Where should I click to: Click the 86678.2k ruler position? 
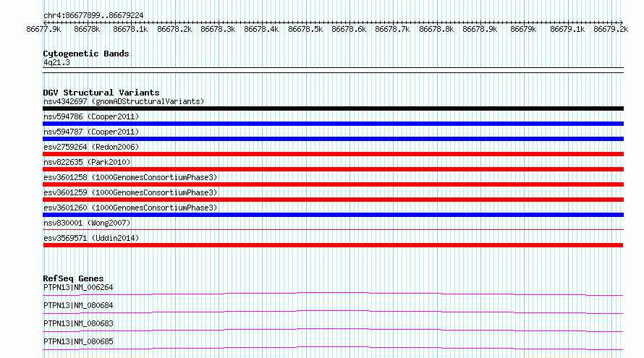pyautogui.click(x=174, y=29)
